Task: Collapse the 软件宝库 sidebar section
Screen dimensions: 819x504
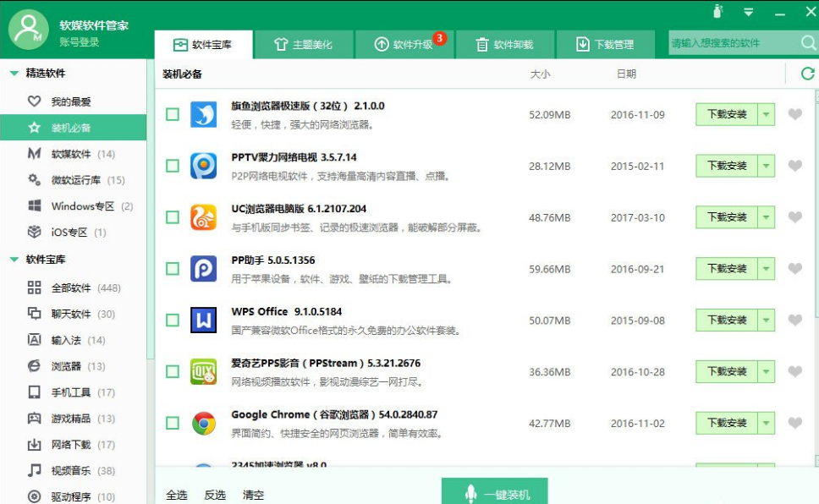Action: tap(14, 259)
